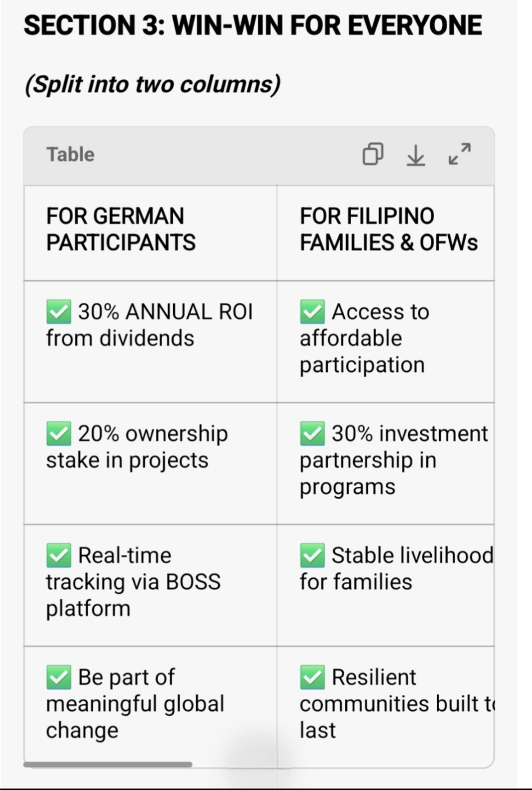Screen dimensions: 532x790
Task: Click the copy table icon
Action: point(373,154)
